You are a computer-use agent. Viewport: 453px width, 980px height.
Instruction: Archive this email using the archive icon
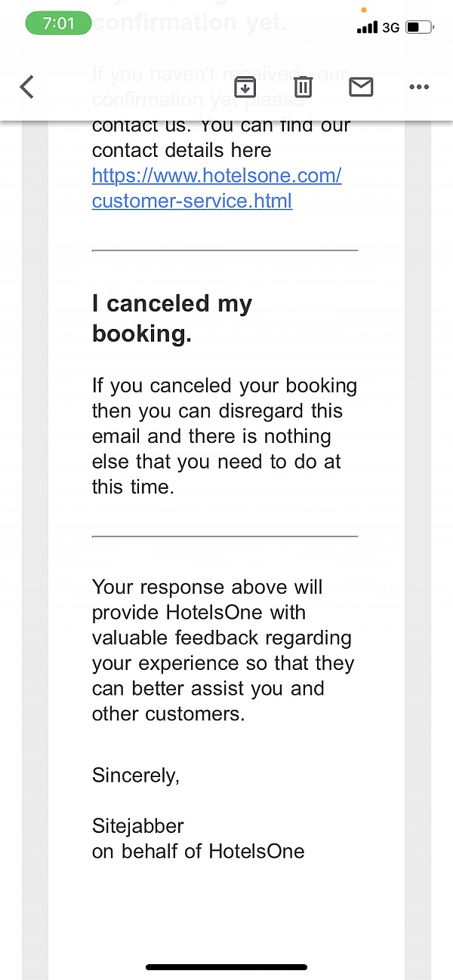pyautogui.click(x=245, y=88)
